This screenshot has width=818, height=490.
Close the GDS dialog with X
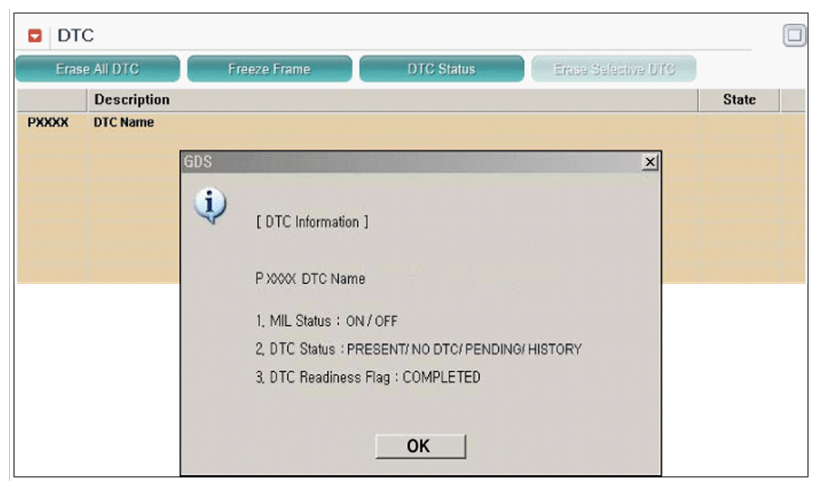pos(649,162)
